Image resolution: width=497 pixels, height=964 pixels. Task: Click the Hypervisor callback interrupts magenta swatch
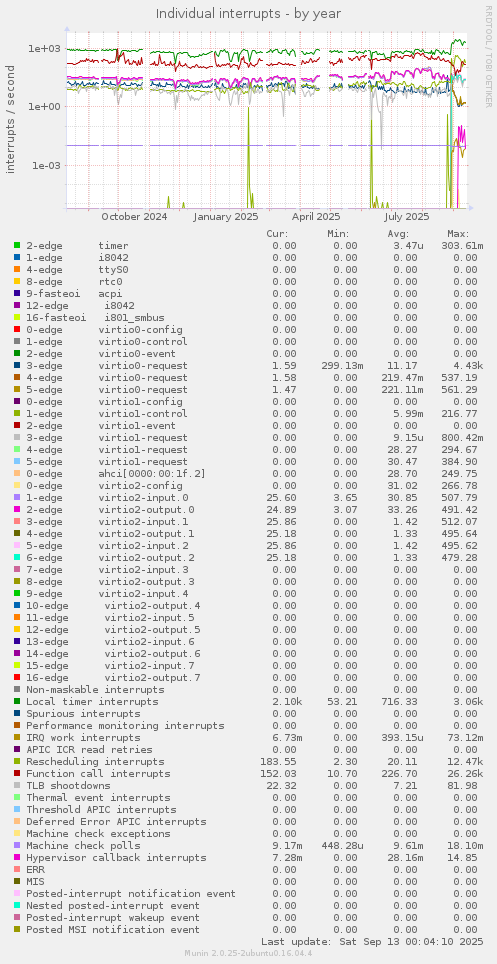click(17, 858)
